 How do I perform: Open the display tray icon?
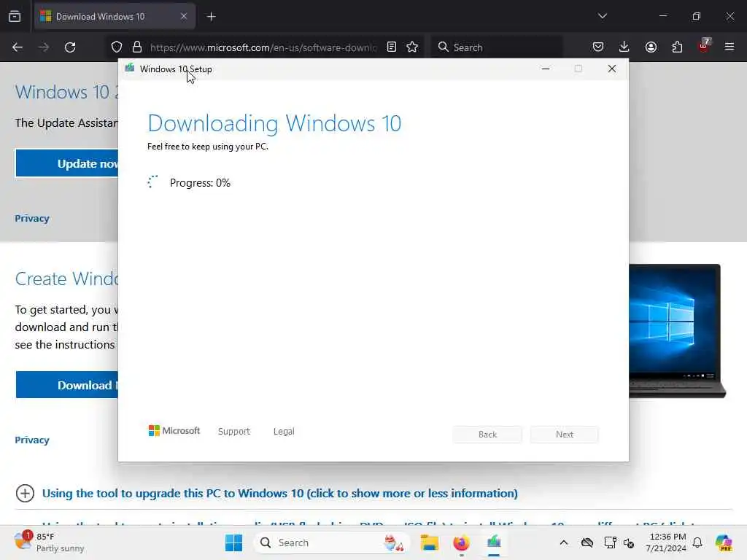pyautogui.click(x=610, y=542)
